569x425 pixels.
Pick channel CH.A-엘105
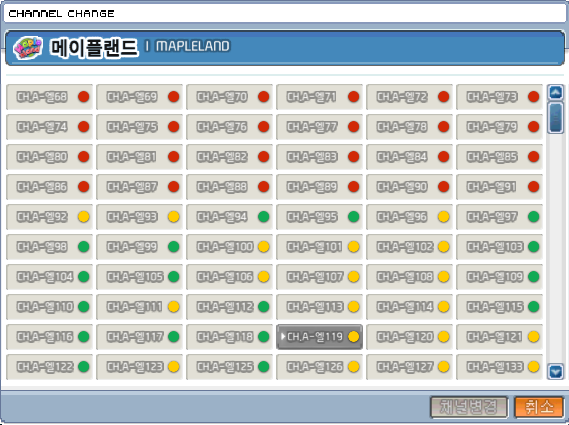[139, 277]
